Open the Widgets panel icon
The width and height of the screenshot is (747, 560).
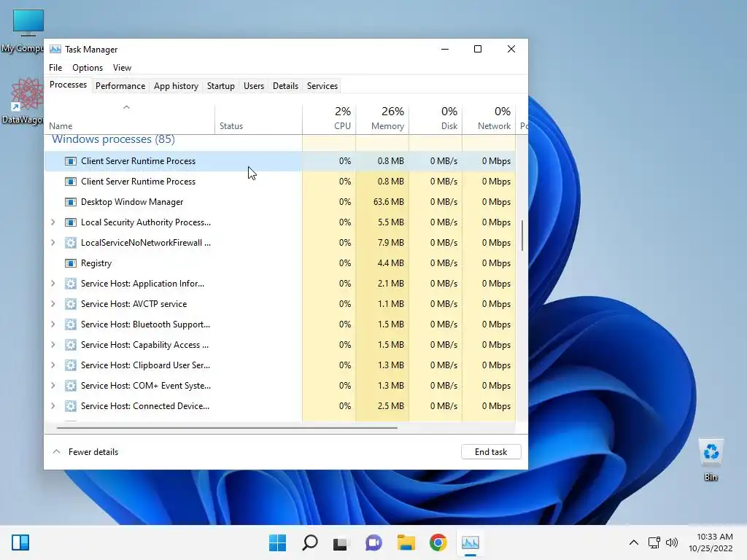point(20,542)
